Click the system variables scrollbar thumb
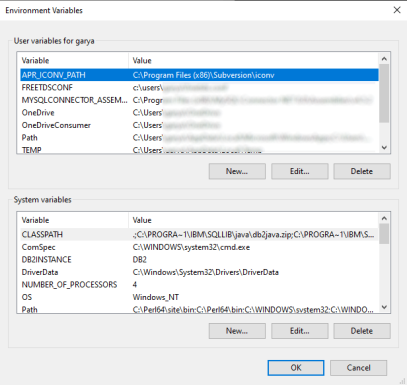 coord(384,234)
